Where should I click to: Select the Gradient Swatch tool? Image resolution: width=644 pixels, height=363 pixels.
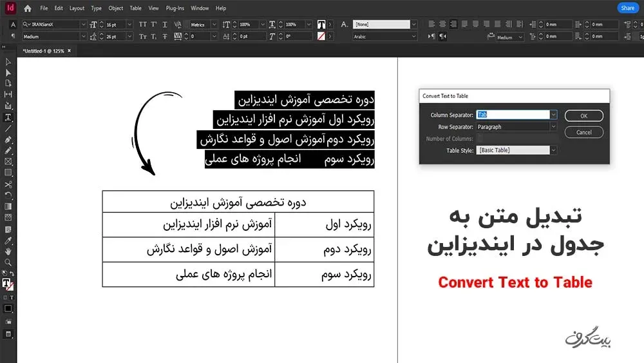[x=8, y=206]
